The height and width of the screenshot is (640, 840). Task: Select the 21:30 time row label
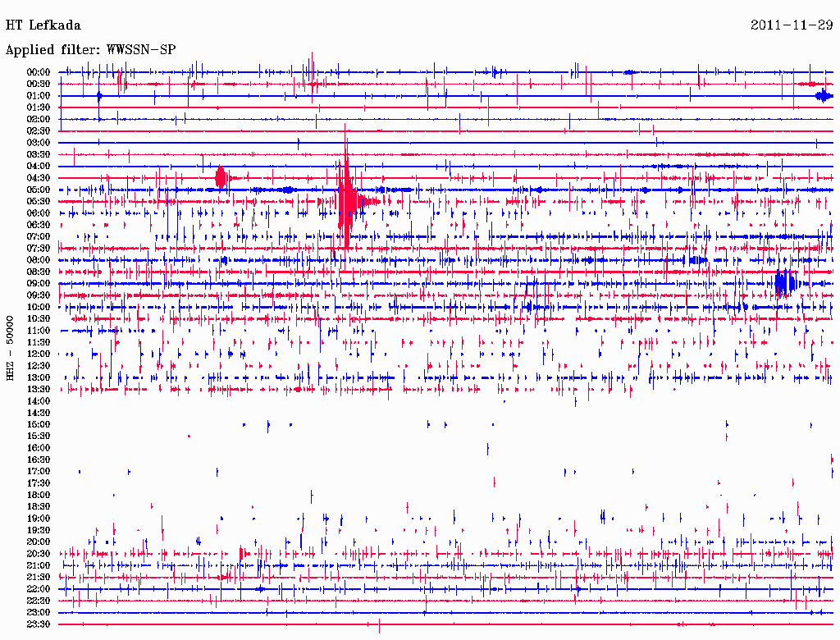39,578
